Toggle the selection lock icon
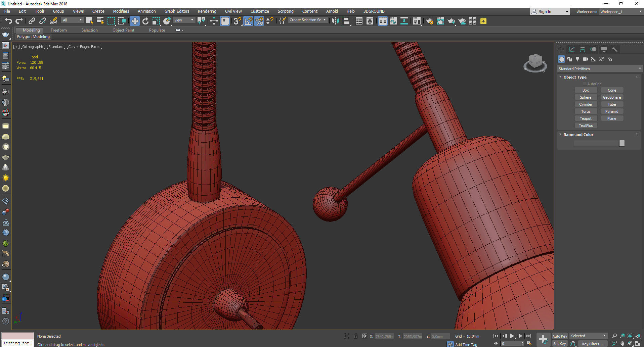This screenshot has width=644, height=347. 356,336
